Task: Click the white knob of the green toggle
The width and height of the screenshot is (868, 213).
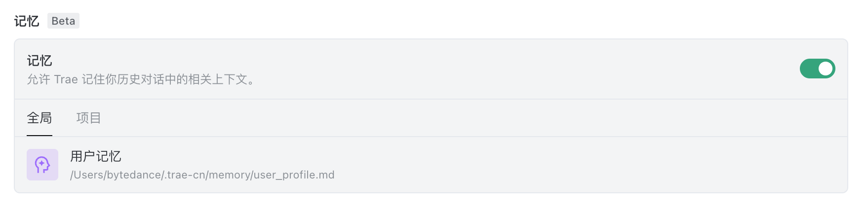Action: (826, 69)
